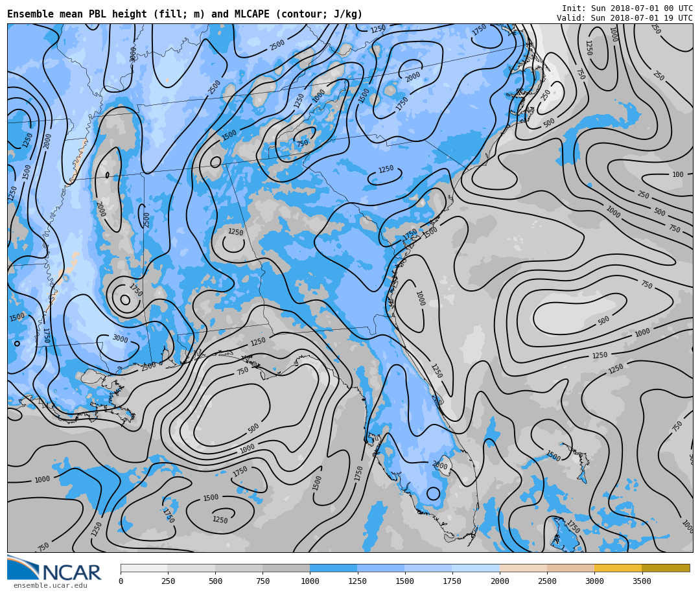Click the tan 2500–3000 colorbar segment
This screenshot has width=700, height=593.
point(570,568)
